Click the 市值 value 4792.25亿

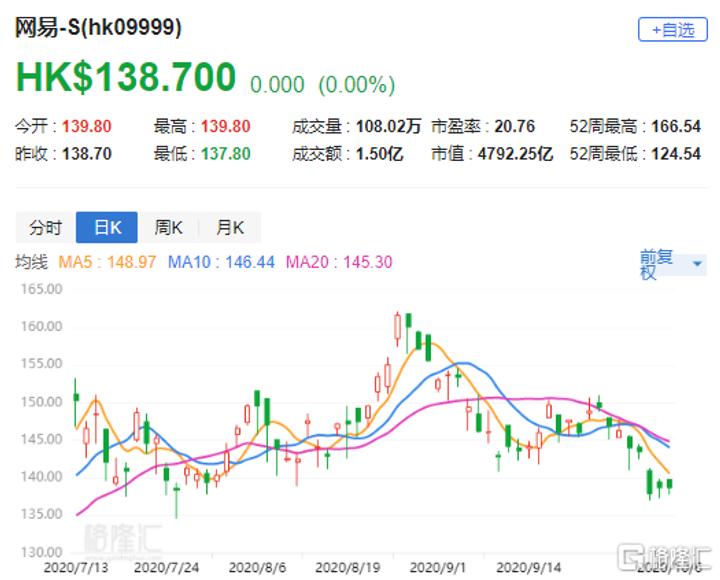515,154
